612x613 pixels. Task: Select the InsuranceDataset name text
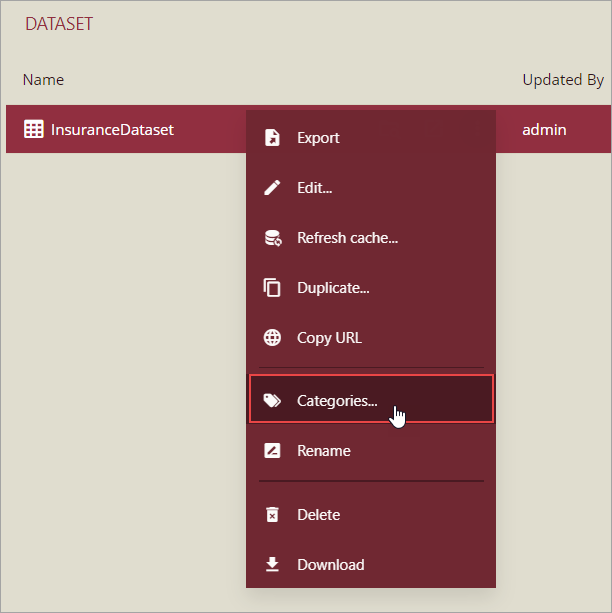[112, 129]
